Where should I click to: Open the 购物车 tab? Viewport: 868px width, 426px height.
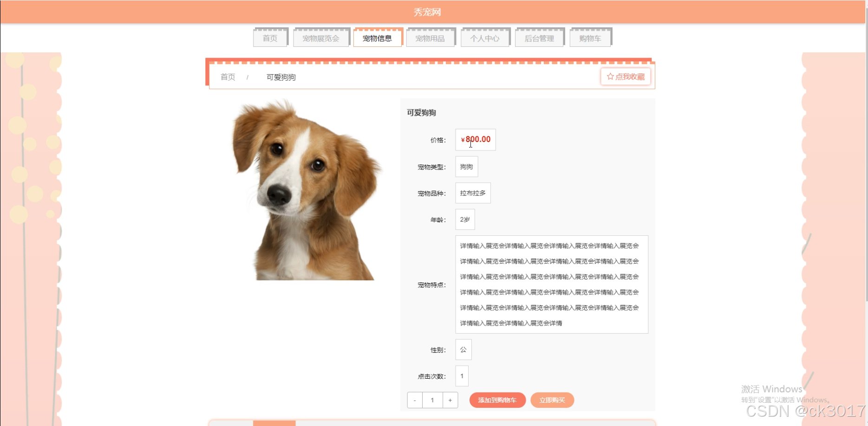click(590, 38)
